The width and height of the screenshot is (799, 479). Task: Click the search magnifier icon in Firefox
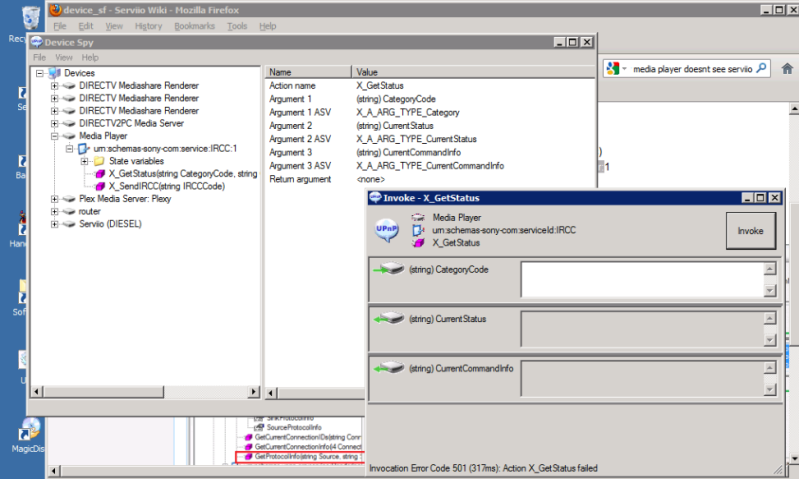[761, 68]
